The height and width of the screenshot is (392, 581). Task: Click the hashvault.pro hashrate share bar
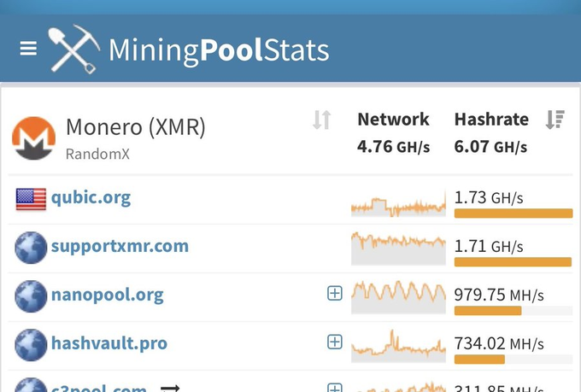click(x=514, y=360)
